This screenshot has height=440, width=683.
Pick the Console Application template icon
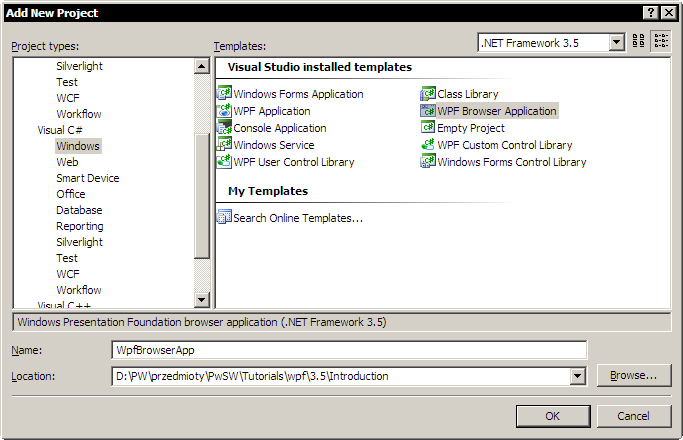[x=224, y=127]
